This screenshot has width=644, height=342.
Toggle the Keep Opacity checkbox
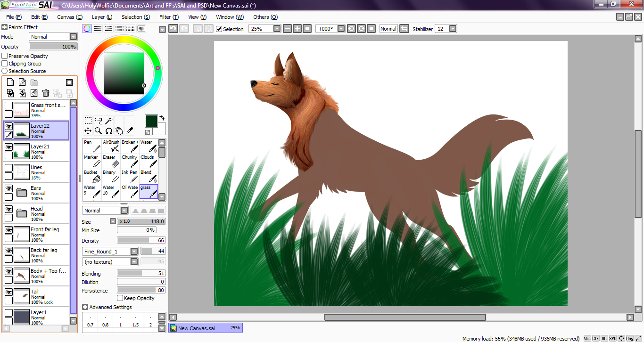pos(120,298)
